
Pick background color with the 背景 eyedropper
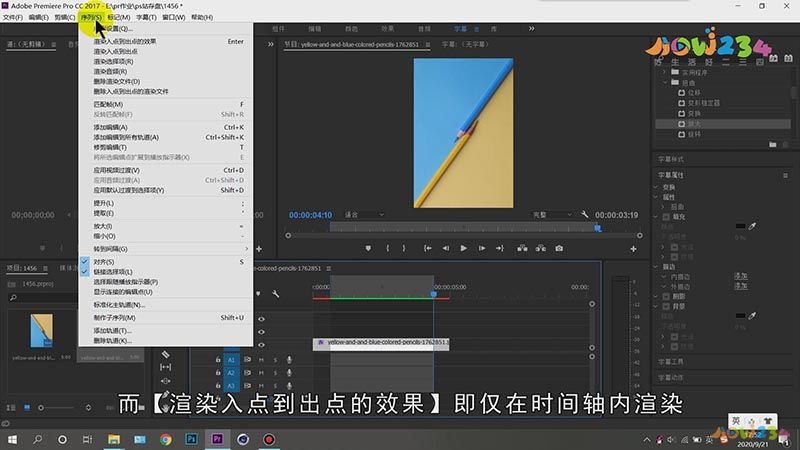752,316
